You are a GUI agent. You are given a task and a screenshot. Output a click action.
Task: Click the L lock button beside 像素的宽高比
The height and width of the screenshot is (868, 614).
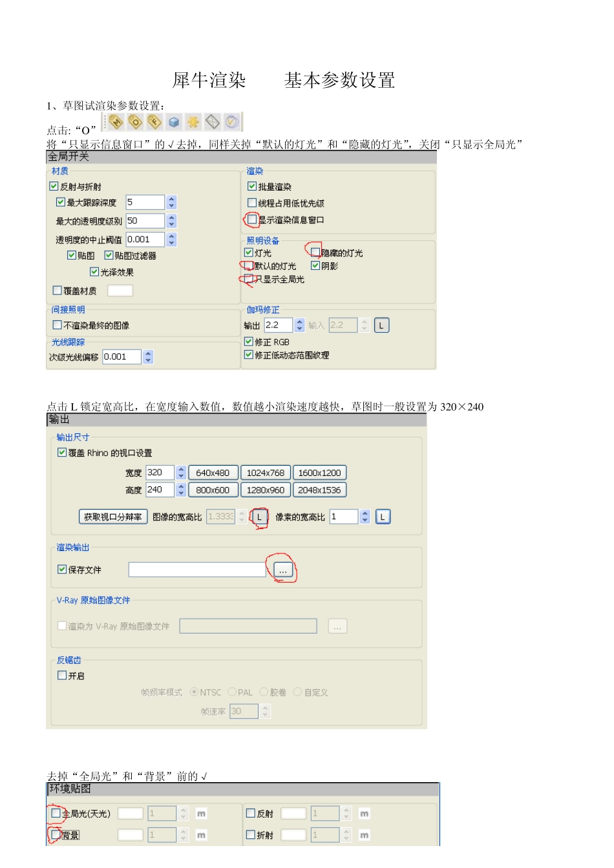tap(383, 517)
